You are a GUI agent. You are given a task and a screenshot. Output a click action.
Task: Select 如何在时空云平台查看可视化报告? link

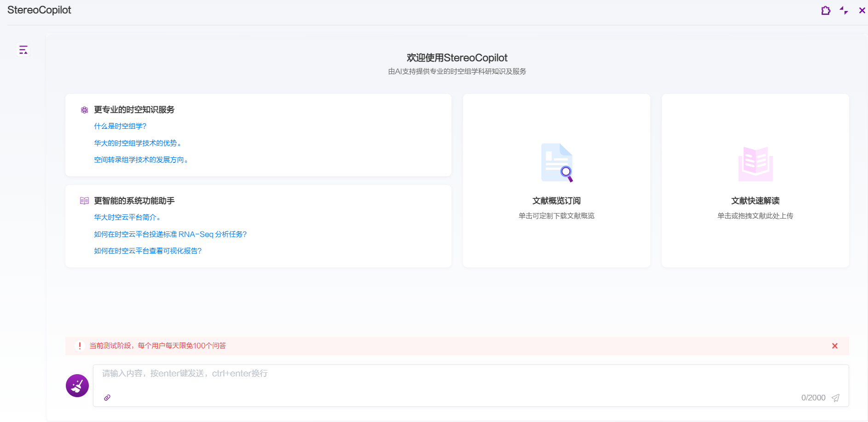tap(148, 251)
